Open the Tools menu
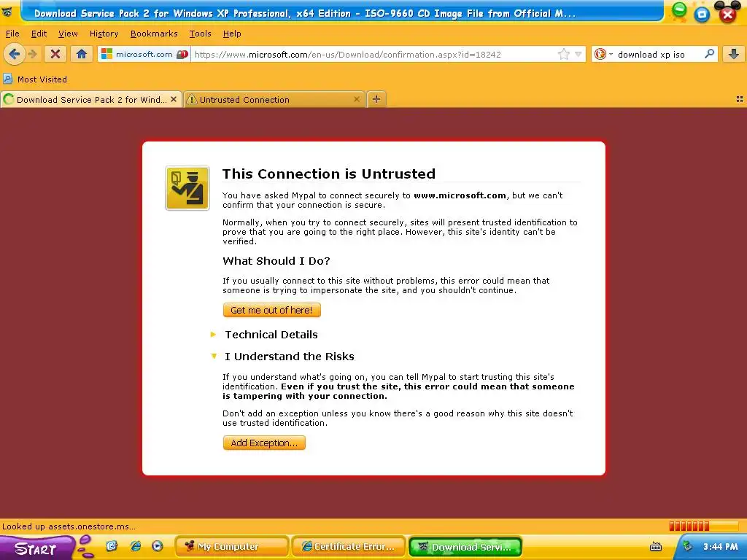 click(200, 34)
